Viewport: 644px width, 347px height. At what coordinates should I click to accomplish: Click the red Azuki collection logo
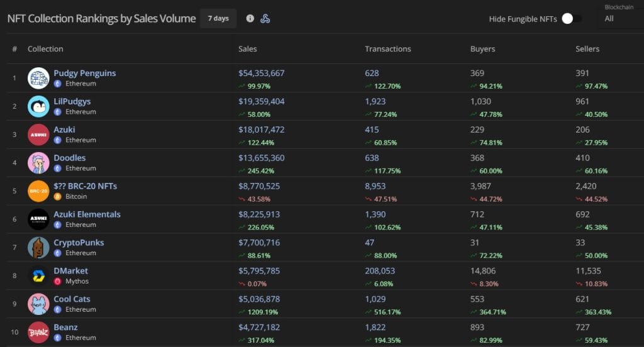point(38,135)
